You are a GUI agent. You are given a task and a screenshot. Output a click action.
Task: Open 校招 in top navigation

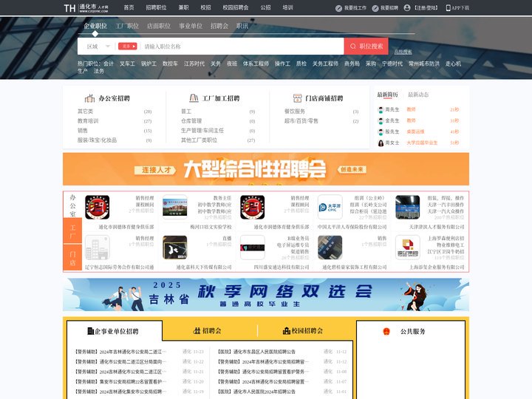tap(205, 7)
